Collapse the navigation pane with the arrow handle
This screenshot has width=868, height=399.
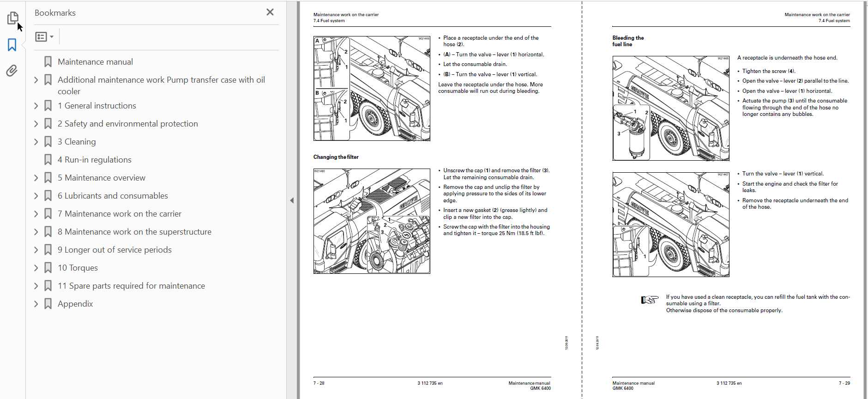click(x=292, y=200)
